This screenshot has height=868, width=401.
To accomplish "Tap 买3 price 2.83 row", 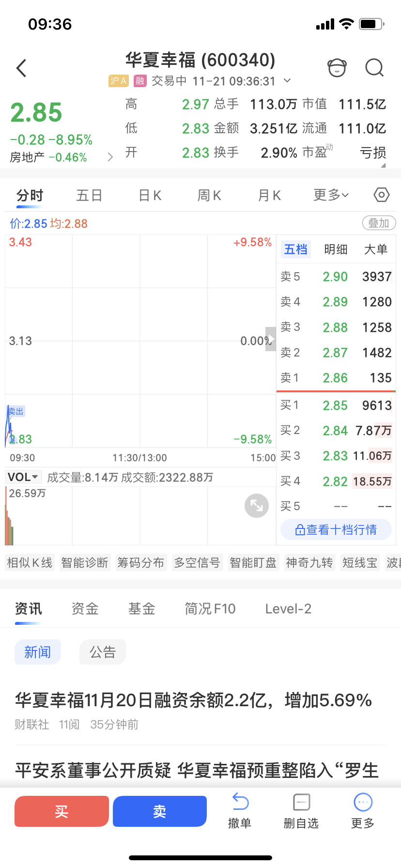I will click(336, 456).
